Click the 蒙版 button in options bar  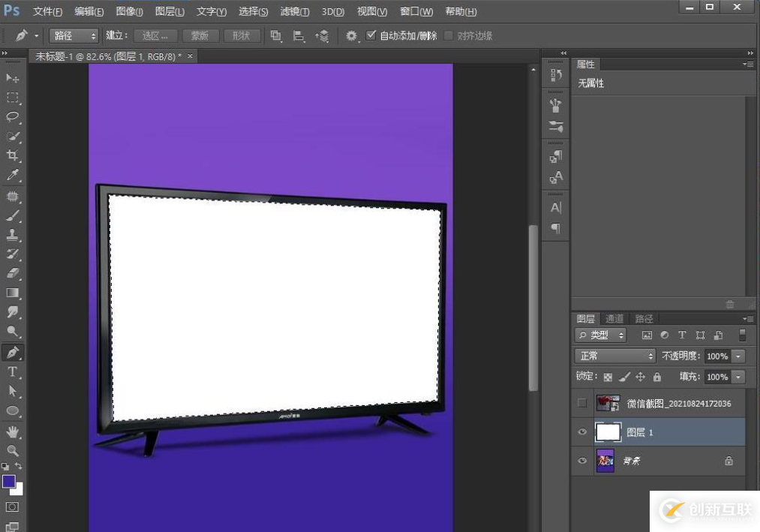[200, 35]
